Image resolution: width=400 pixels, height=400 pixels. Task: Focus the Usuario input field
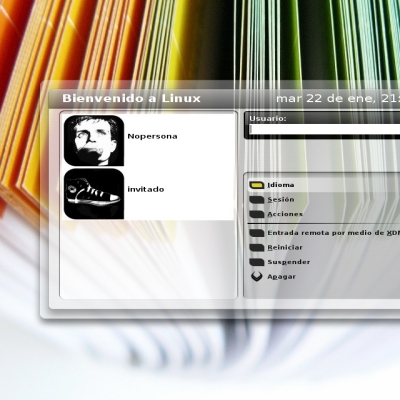325,130
